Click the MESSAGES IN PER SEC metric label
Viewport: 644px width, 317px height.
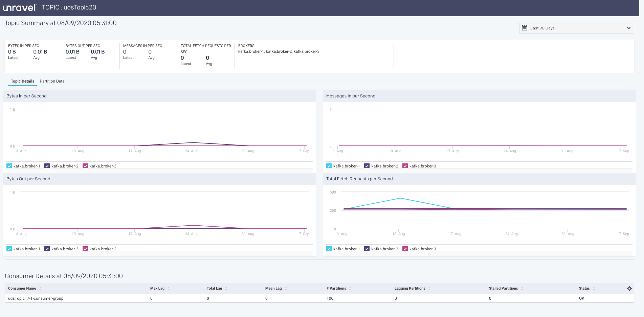coord(142,46)
